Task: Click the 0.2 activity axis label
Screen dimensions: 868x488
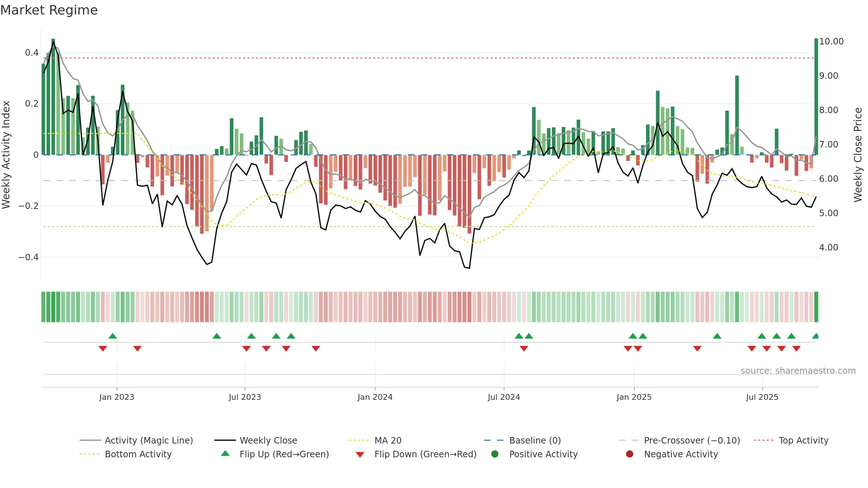Action: coord(31,104)
